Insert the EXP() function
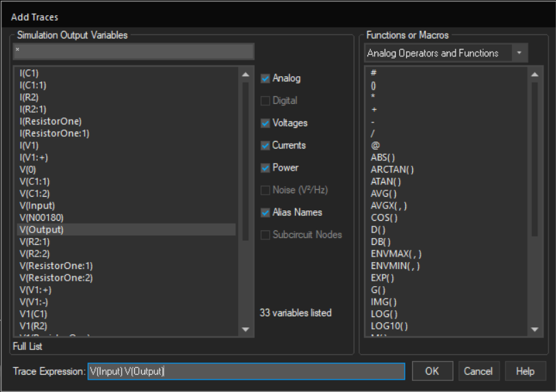 pos(383,278)
